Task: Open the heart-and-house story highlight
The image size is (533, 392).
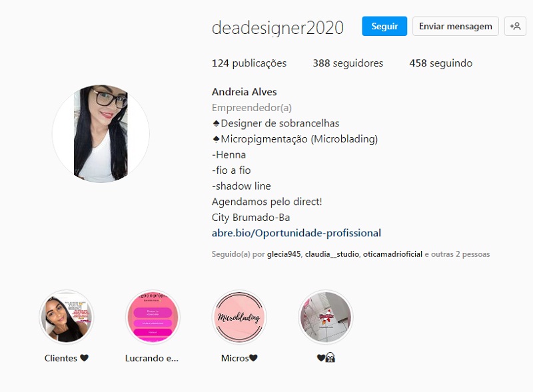Action: 326,317
